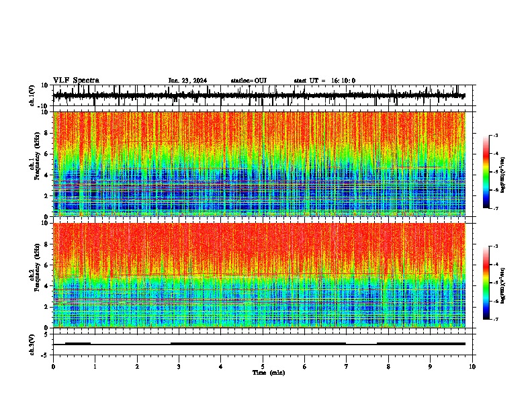
Task: Click tick label "2" on the time axis
Action: tap(137, 367)
